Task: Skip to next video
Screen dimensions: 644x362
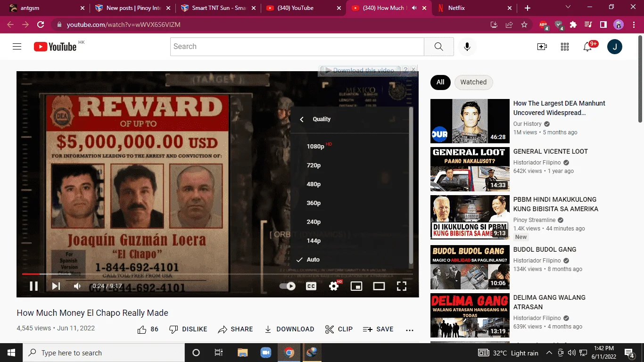Action: [x=56, y=286]
